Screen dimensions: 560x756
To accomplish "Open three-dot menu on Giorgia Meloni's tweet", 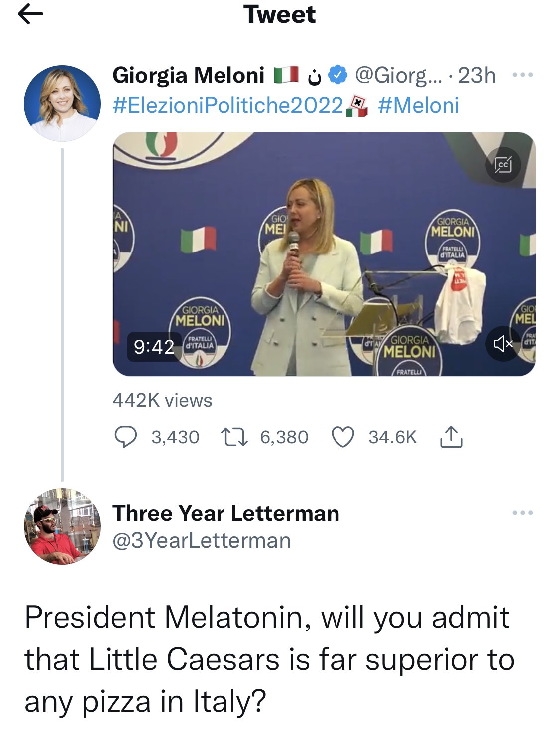I will tap(522, 75).
